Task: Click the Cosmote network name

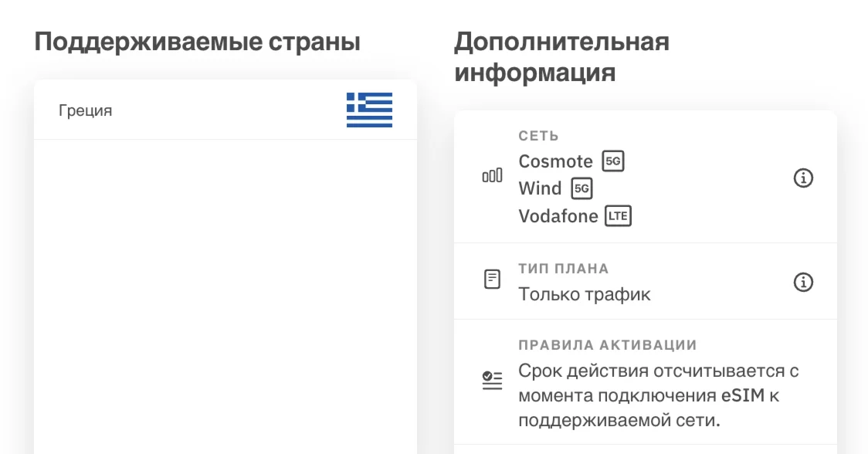Action: [x=555, y=161]
